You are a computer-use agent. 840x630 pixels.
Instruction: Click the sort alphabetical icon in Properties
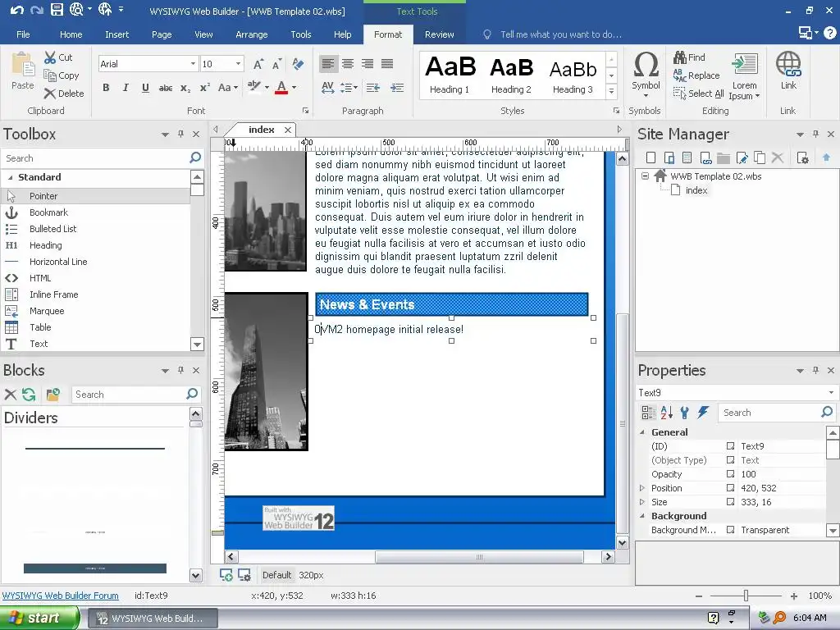[666, 412]
